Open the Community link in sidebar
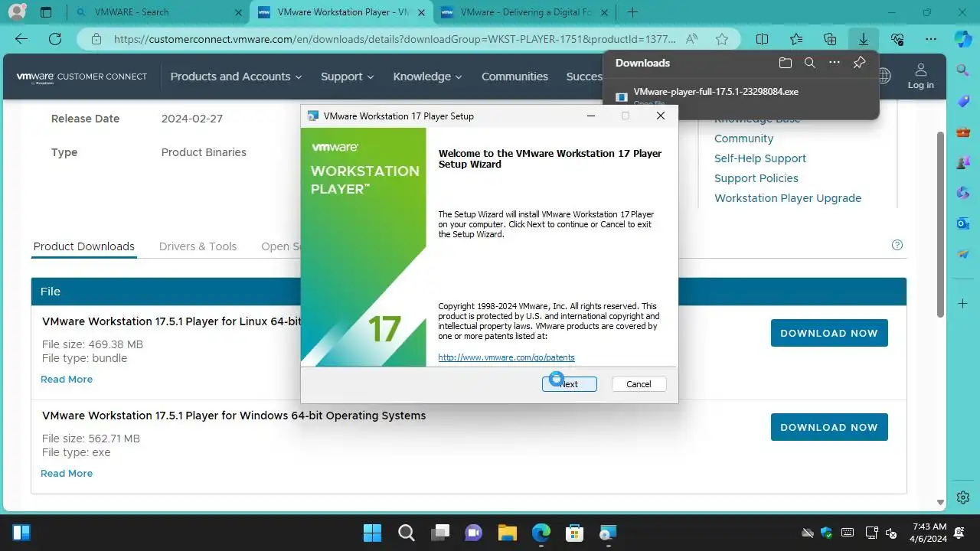This screenshot has height=551, width=980. point(743,139)
